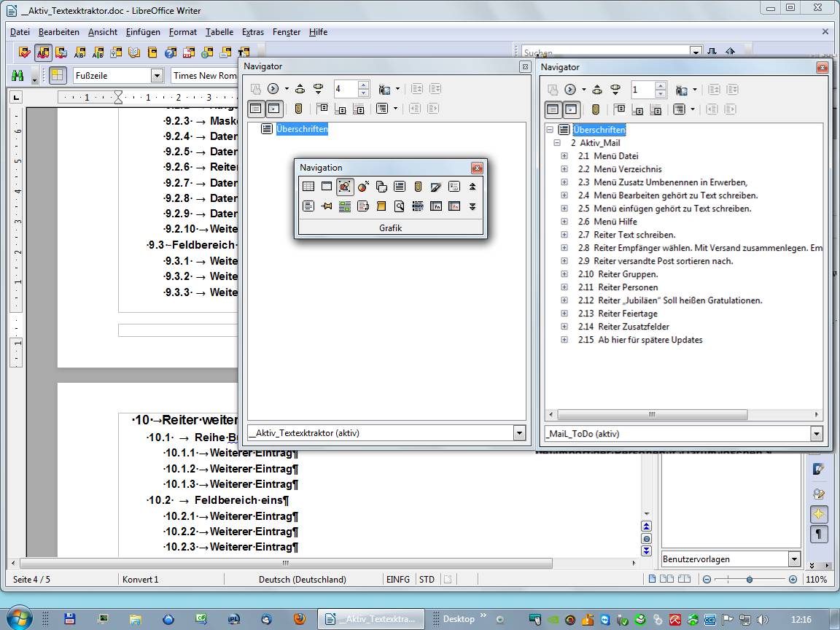This screenshot has width=840, height=630.
Task: Click green binoculars find icon
Action: 17,76
